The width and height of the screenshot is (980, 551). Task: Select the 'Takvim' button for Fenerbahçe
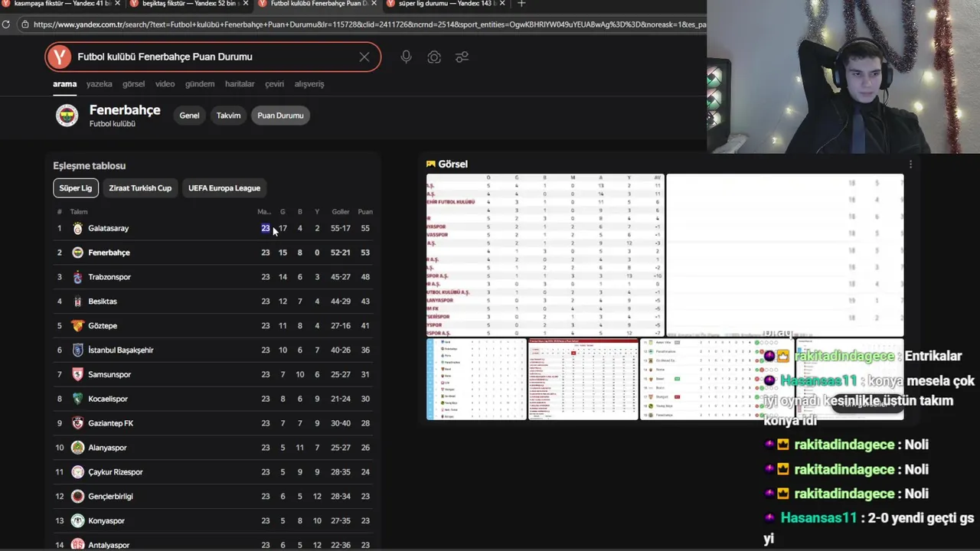(x=228, y=116)
